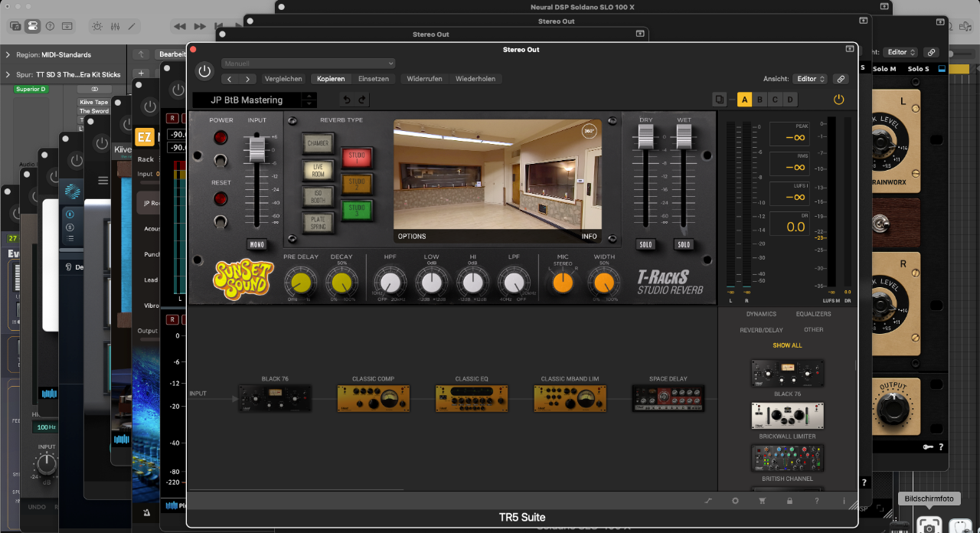Select the CLASSIC EQ module in chain

pyautogui.click(x=472, y=398)
